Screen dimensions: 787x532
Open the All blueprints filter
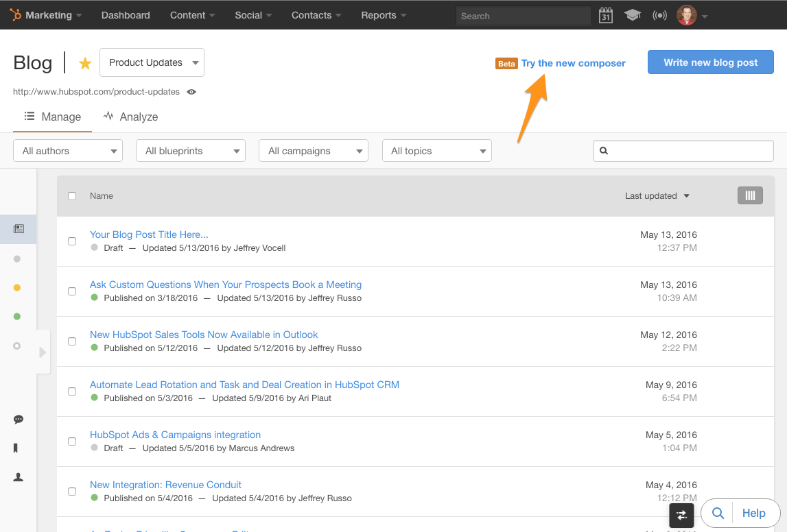191,151
